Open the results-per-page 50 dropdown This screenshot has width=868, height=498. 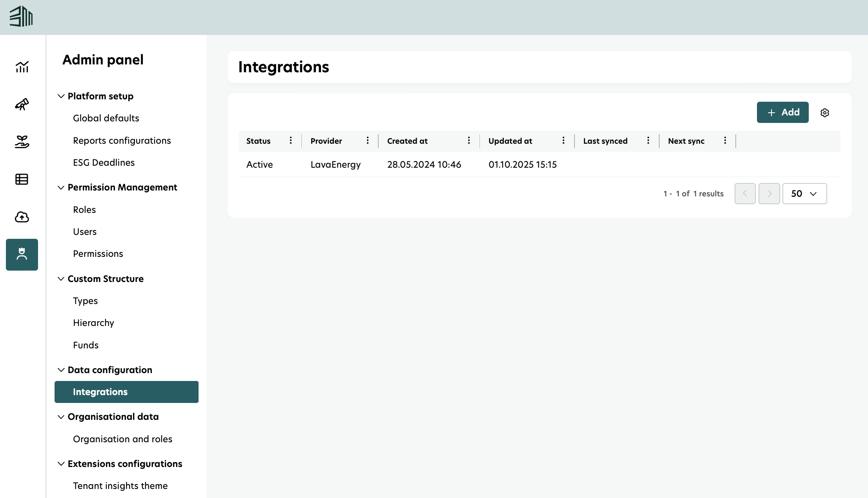coord(804,193)
